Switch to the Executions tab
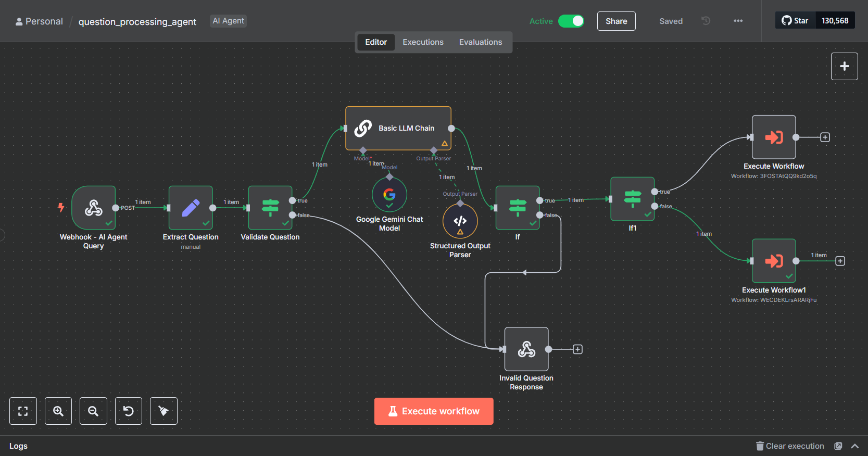868x456 pixels. [x=423, y=42]
